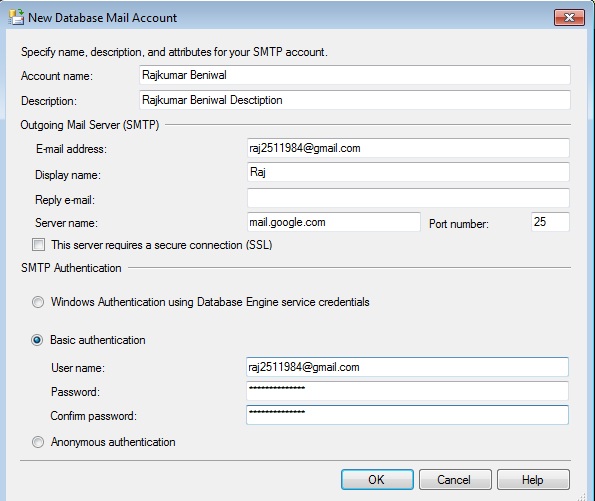This screenshot has height=501, width=595.
Task: Click the User name field
Action: click(x=407, y=367)
